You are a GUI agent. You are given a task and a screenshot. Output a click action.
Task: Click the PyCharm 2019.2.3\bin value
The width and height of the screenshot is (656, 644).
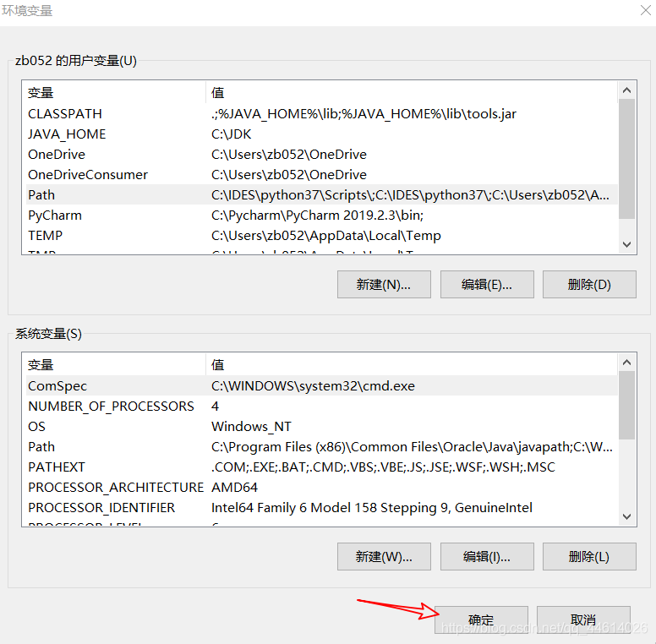pyautogui.click(x=317, y=215)
